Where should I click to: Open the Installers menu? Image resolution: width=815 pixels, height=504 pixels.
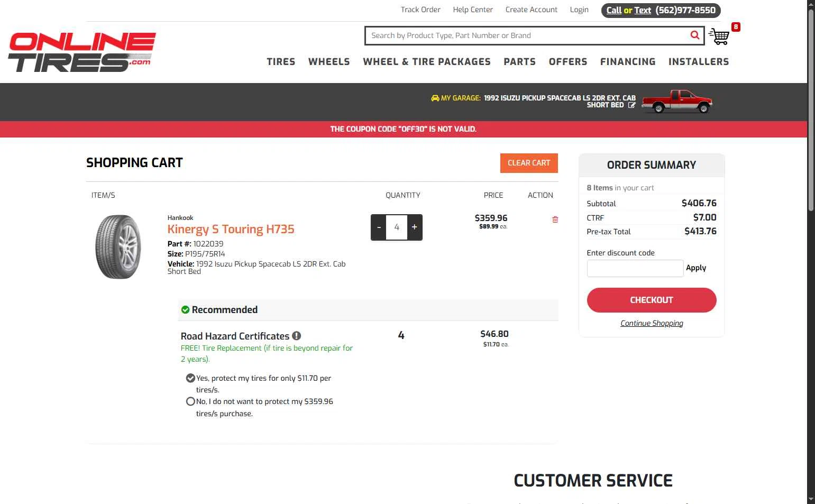699,62
